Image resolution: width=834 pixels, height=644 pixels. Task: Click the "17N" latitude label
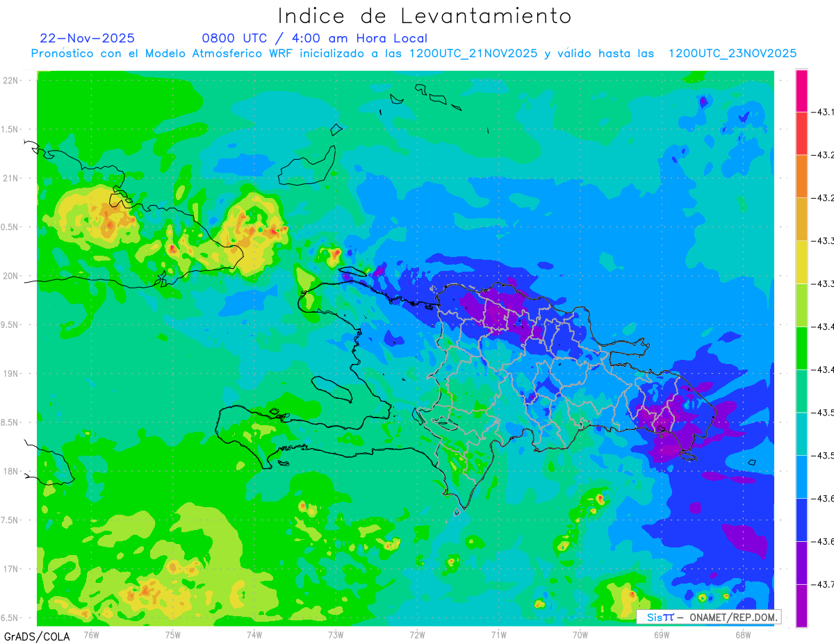11,569
